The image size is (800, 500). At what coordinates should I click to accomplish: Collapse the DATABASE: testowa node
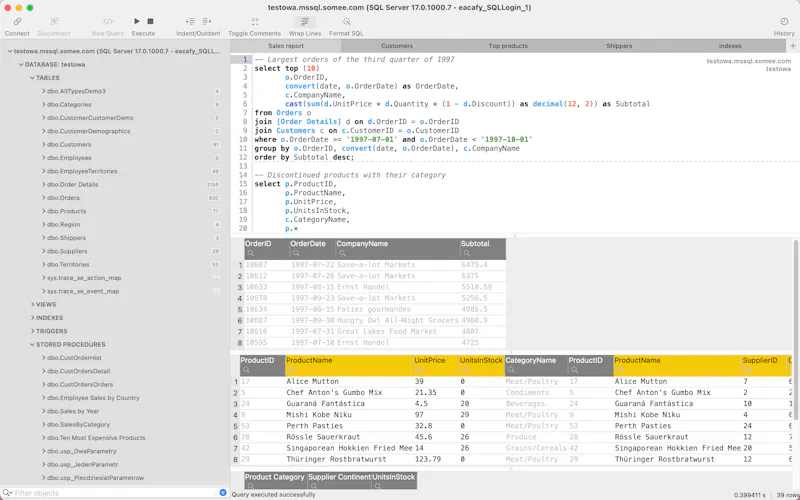(x=21, y=65)
